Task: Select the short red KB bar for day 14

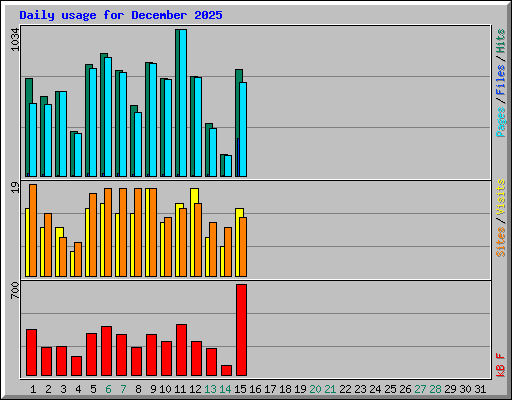Action: point(226,371)
